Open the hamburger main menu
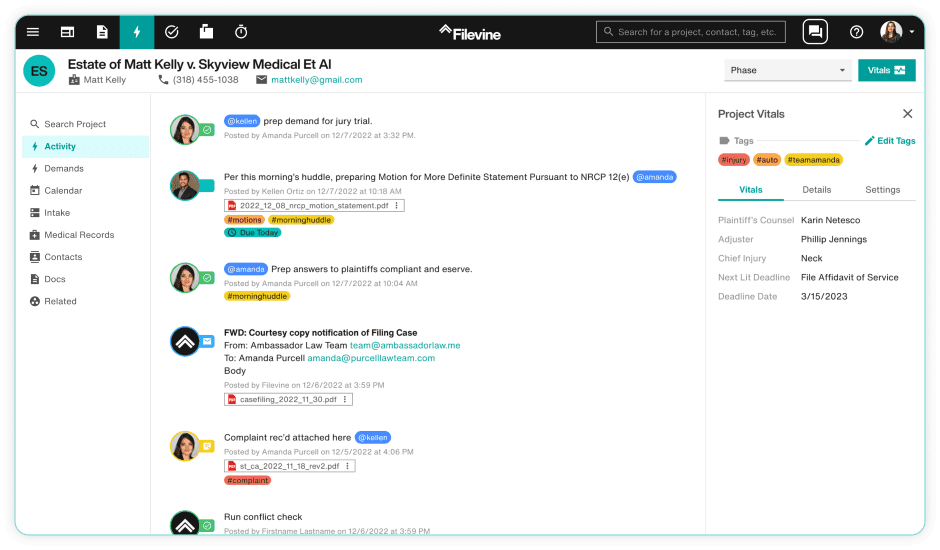The width and height of the screenshot is (940, 550). pos(33,32)
